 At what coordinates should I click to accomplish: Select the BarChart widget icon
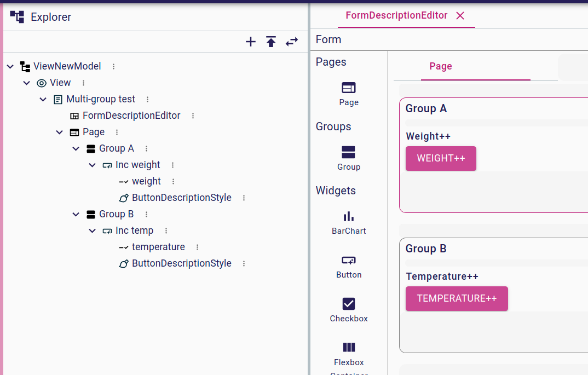(x=349, y=221)
